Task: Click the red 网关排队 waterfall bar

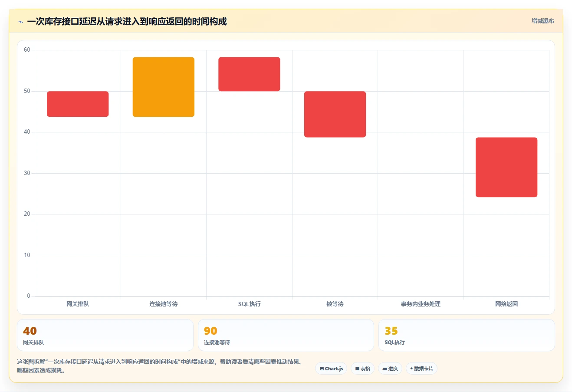Action: [x=78, y=104]
